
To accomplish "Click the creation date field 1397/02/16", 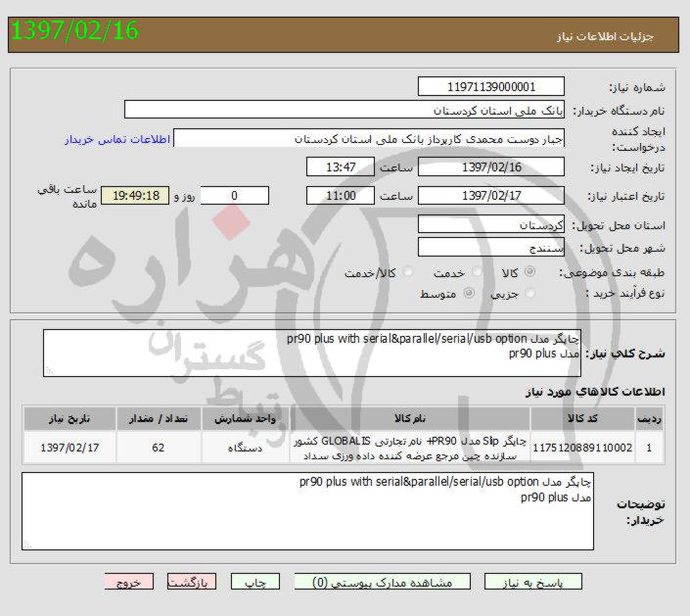I will [x=491, y=166].
